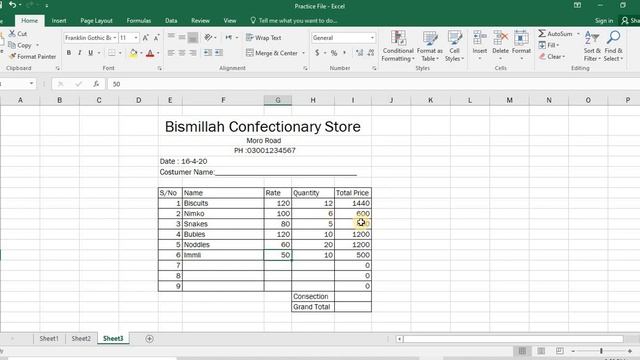
Task: Open the Insert ribbon tab
Action: pyautogui.click(x=59, y=20)
